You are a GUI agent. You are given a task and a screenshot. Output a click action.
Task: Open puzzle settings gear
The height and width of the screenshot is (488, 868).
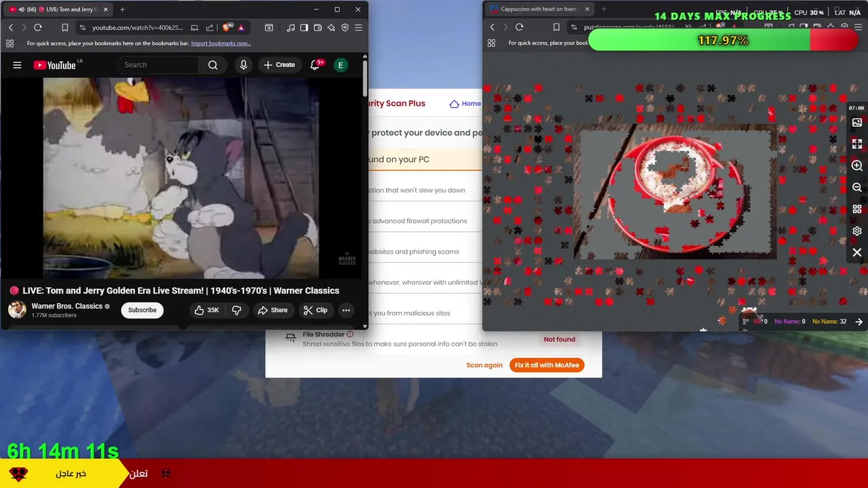click(x=857, y=231)
